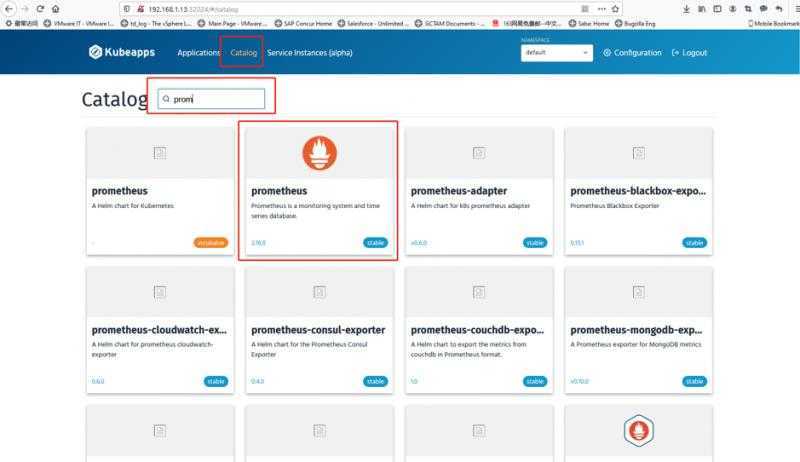Click the undo arrow toolbar icon
Viewport: 800px width, 462px height.
[779, 9]
